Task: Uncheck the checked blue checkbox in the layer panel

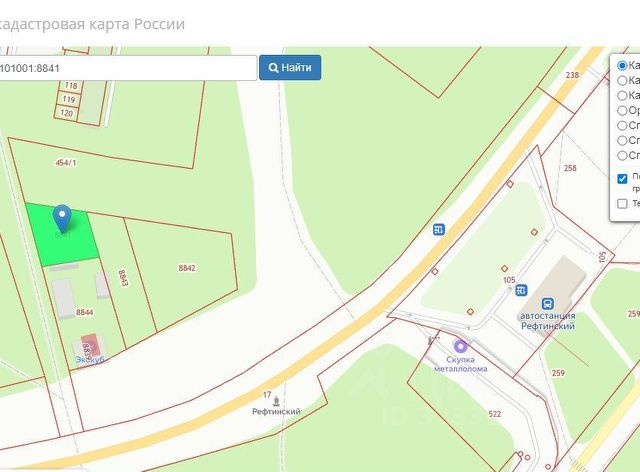Action: point(622,179)
